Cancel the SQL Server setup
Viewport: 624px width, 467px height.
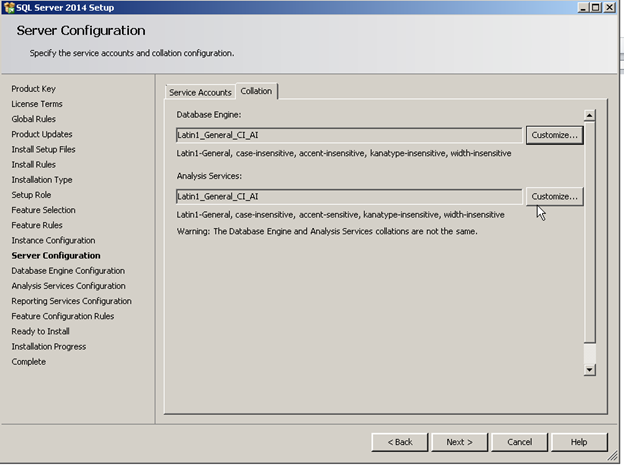pyautogui.click(x=519, y=442)
